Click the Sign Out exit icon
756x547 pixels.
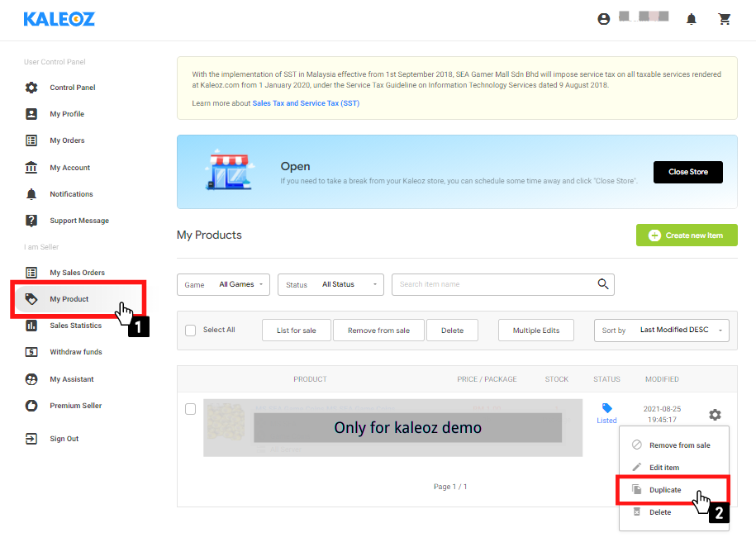pyautogui.click(x=31, y=439)
